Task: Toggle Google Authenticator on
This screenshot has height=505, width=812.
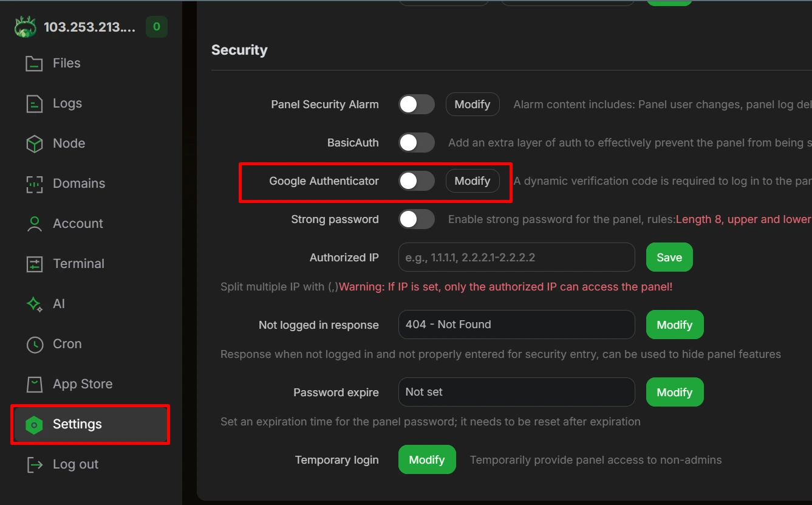Action: [417, 181]
